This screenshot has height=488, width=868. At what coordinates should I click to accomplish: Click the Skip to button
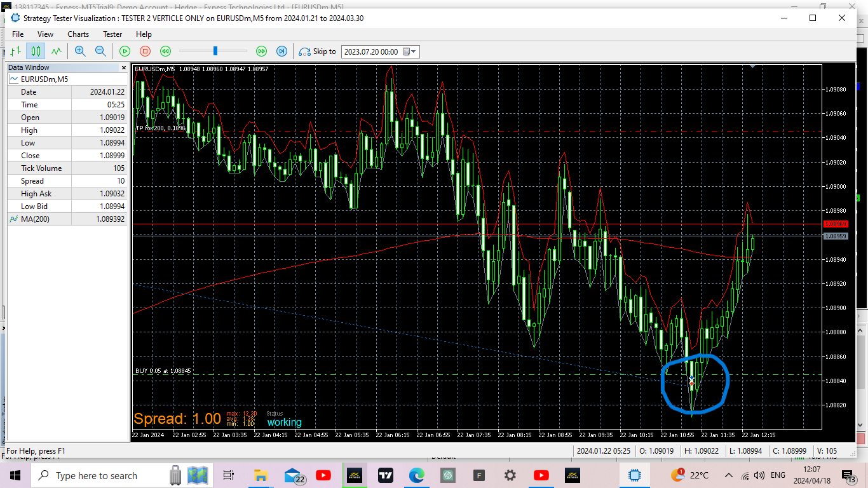(318, 51)
